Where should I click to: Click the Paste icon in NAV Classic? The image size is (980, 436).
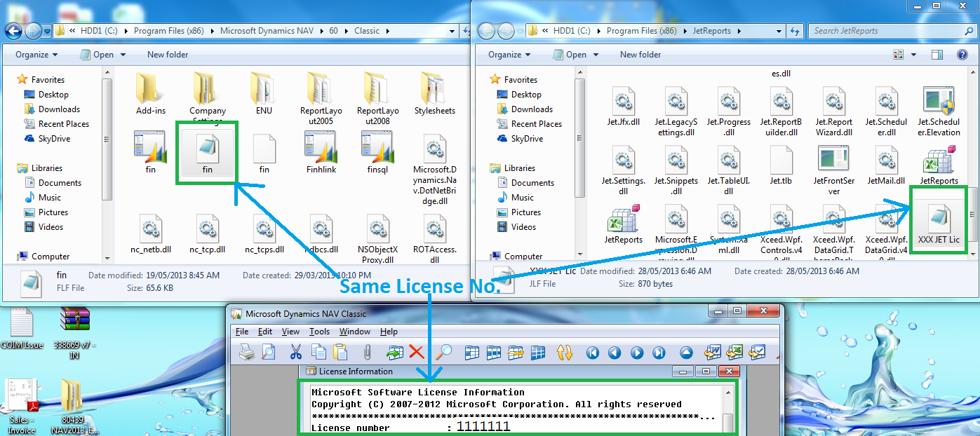pyautogui.click(x=340, y=353)
